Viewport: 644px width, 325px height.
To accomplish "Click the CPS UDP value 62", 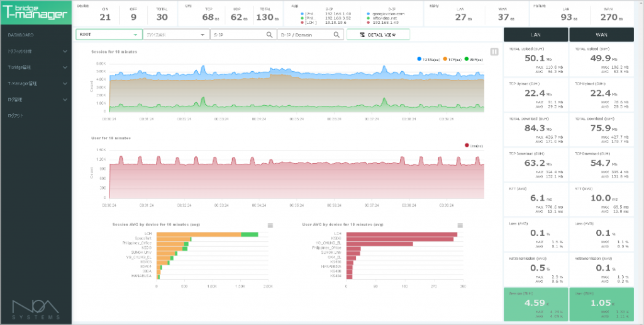I will tap(236, 17).
